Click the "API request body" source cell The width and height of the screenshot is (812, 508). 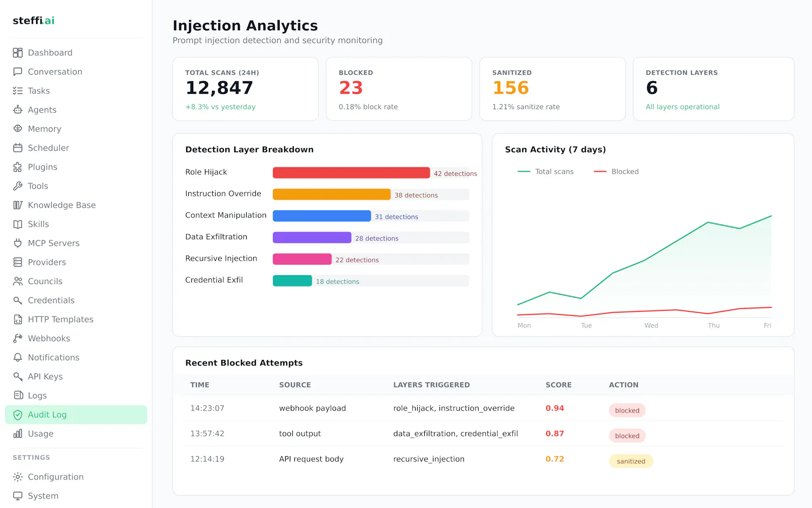[311, 459]
